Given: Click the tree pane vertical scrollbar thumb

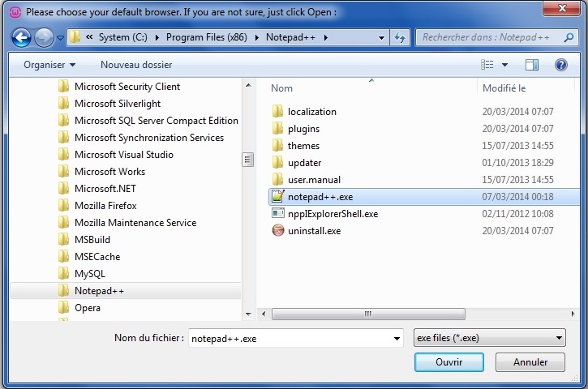Looking at the screenshot, I should coord(247,160).
